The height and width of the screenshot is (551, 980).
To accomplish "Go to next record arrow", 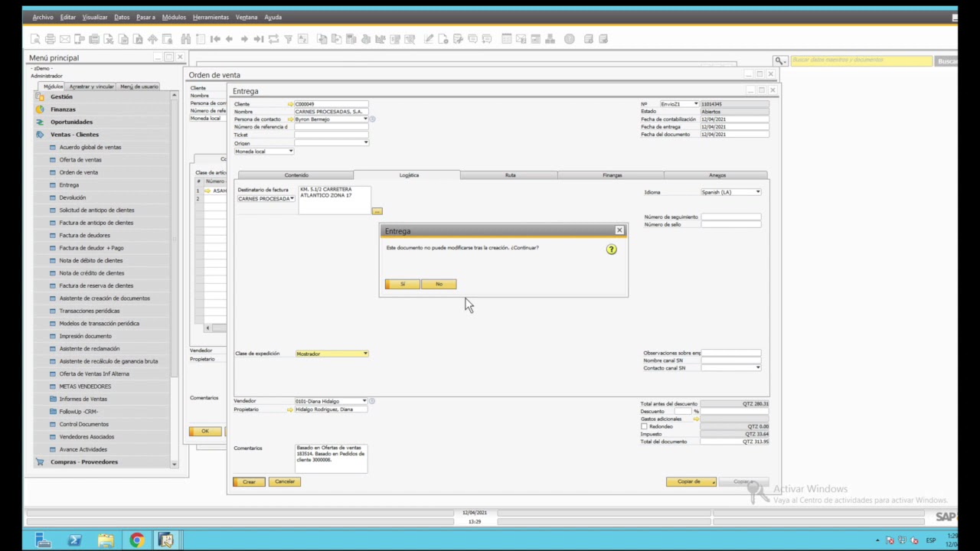I will [244, 39].
